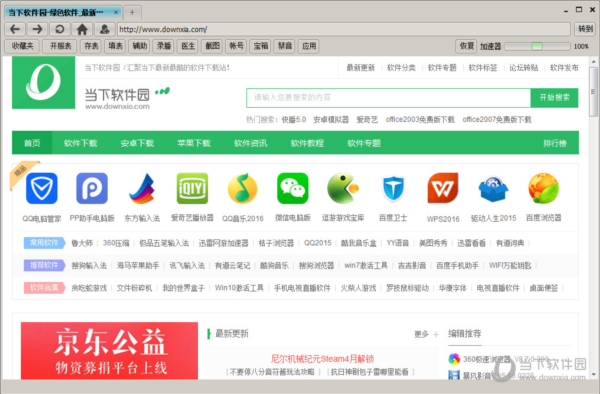
Task: Click the 填表 toolbar button
Action: tap(115, 46)
